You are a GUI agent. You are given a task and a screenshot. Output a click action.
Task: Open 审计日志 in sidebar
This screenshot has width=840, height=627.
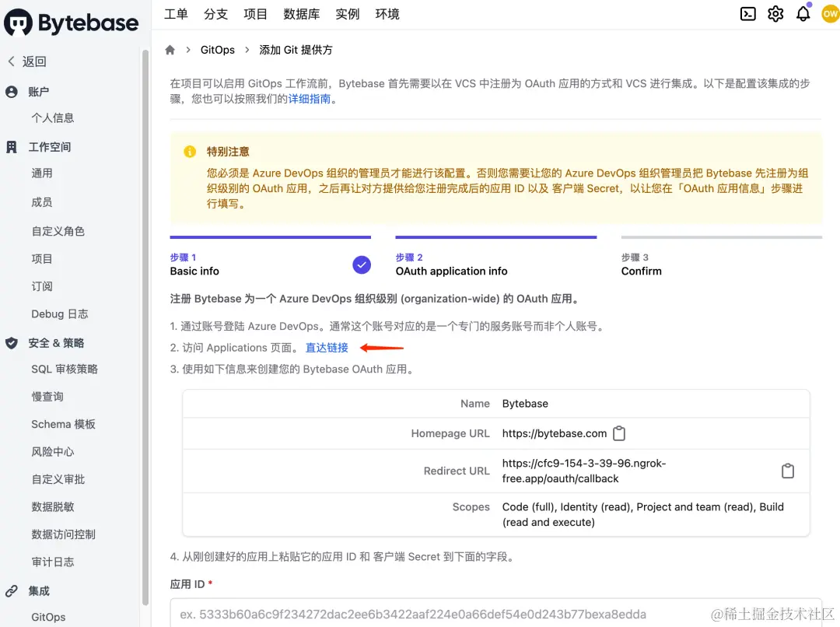pos(53,562)
